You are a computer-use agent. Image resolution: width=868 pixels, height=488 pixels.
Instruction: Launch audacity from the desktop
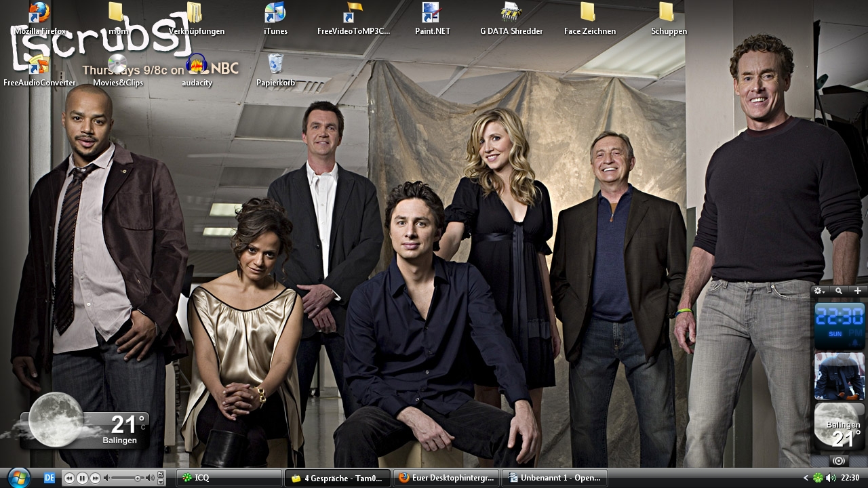coord(197,70)
